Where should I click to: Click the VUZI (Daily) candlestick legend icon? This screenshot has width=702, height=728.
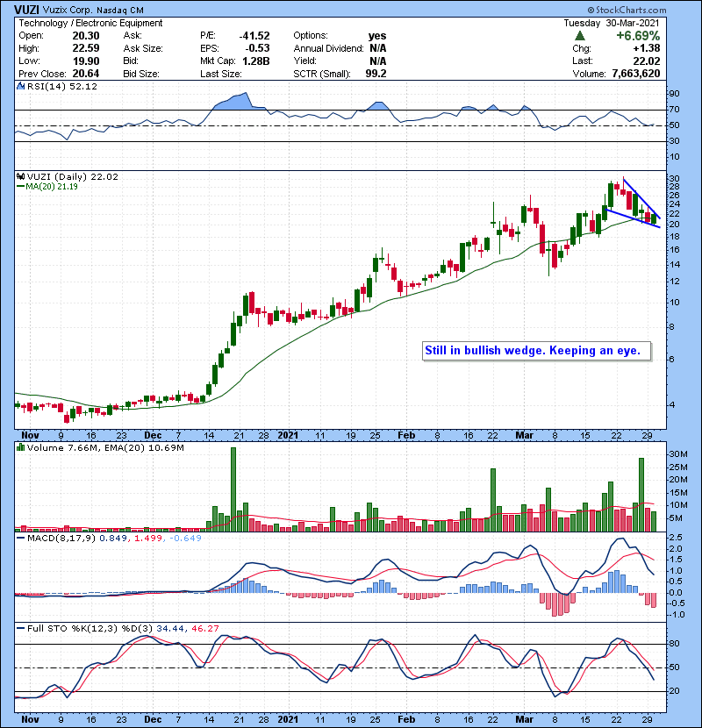coord(20,176)
